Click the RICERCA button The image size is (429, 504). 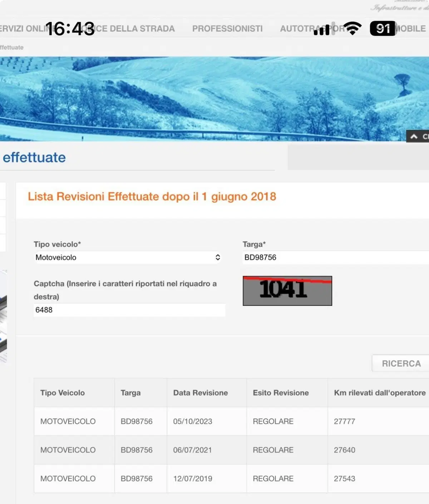[401, 363]
